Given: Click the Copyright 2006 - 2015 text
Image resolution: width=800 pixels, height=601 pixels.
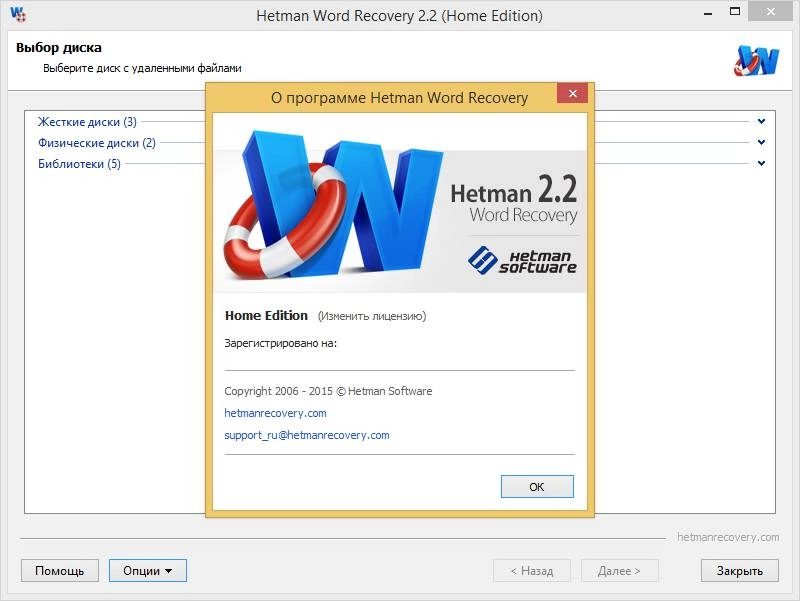Looking at the screenshot, I should pyautogui.click(x=328, y=391).
